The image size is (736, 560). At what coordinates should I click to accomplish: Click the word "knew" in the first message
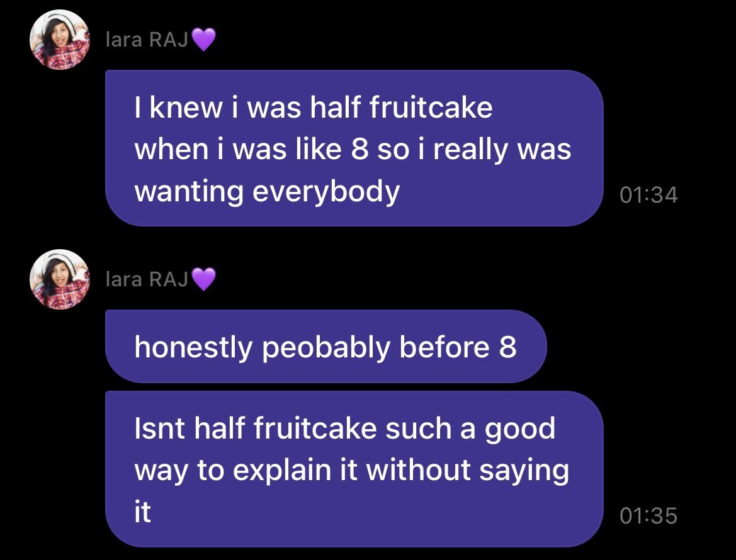(x=187, y=108)
